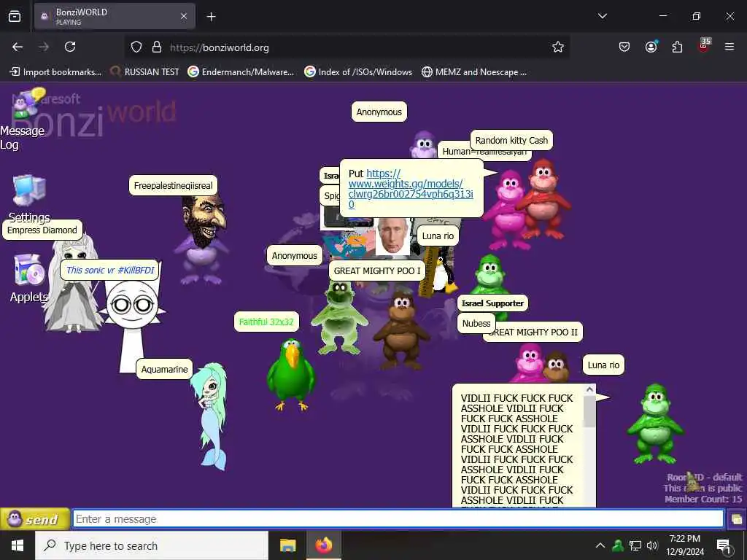Click the extension icon with badge 35
Screen dimensions: 747x560
pos(704,46)
